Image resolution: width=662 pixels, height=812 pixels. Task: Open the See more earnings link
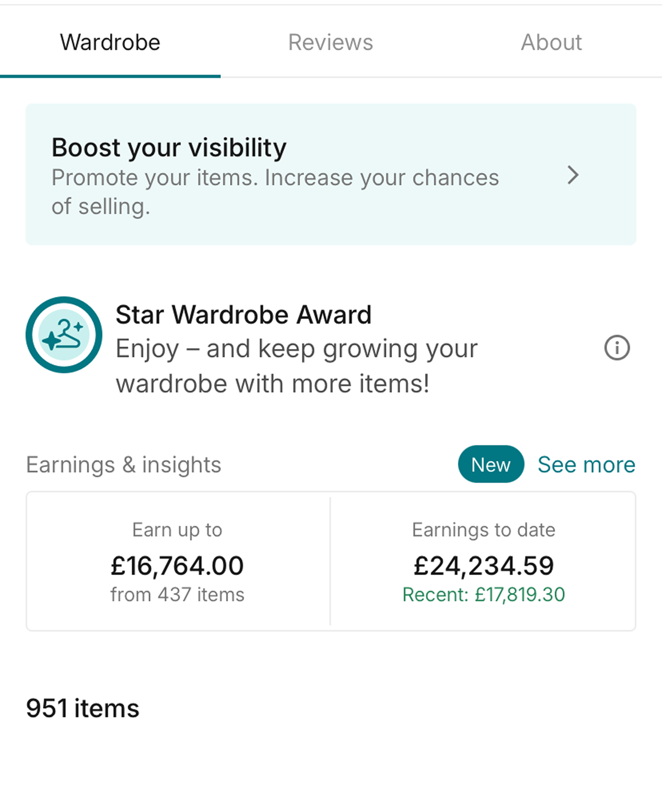tap(586, 464)
